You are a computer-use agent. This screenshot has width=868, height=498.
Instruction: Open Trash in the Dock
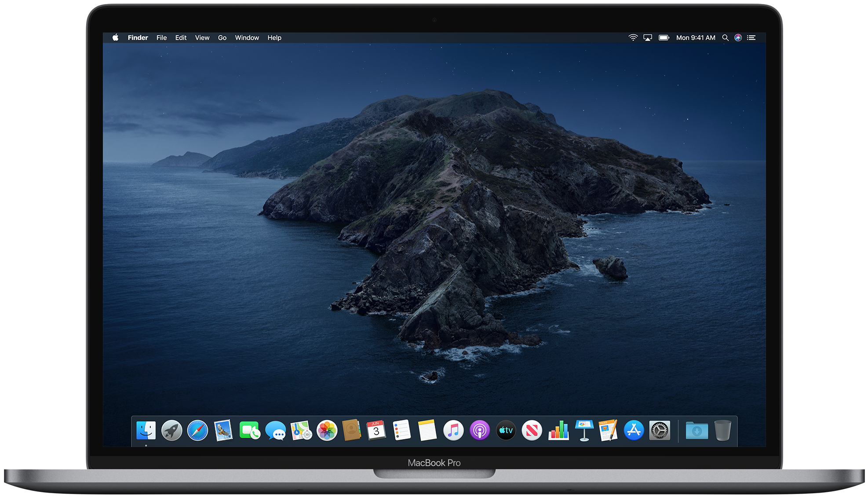722,430
